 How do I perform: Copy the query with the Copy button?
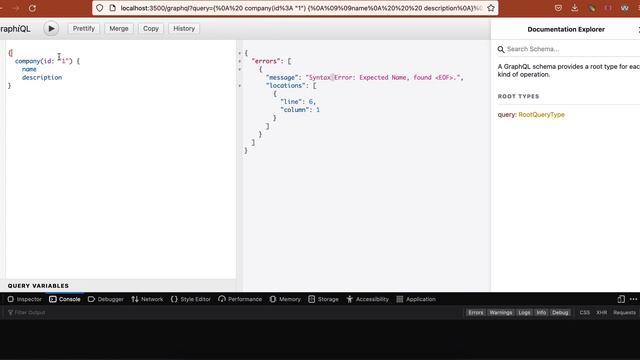click(151, 29)
